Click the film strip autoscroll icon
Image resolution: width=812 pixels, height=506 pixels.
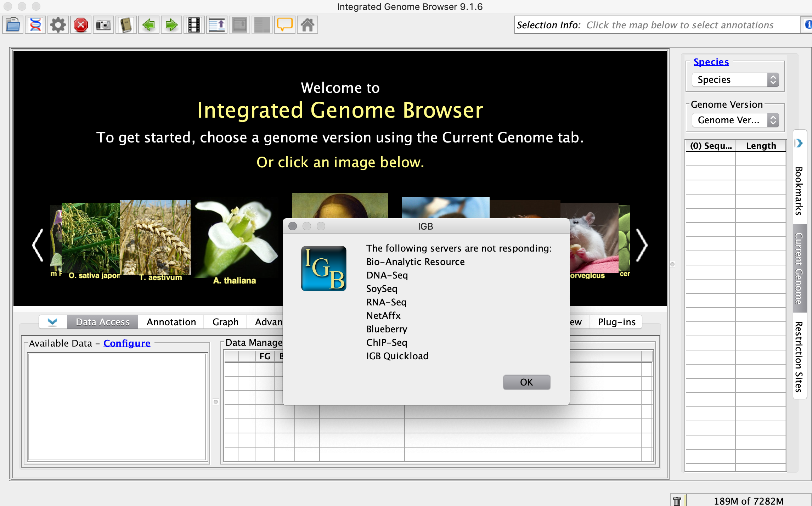[x=194, y=25]
